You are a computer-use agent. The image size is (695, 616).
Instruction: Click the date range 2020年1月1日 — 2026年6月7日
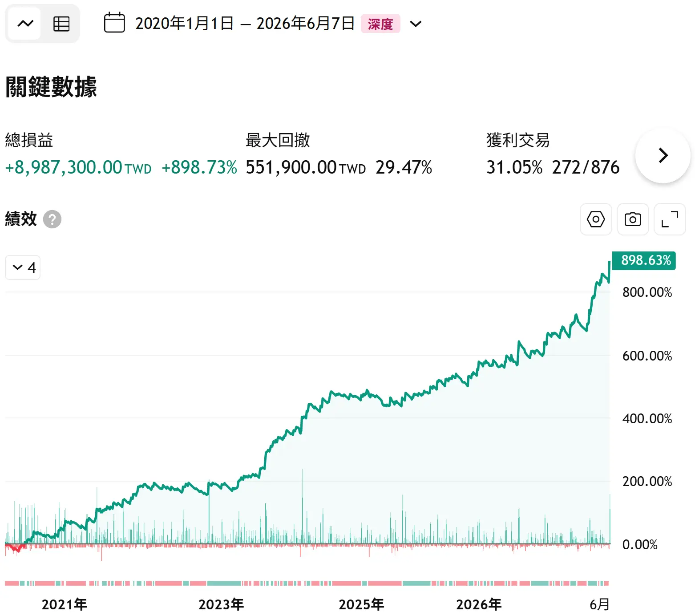[245, 24]
